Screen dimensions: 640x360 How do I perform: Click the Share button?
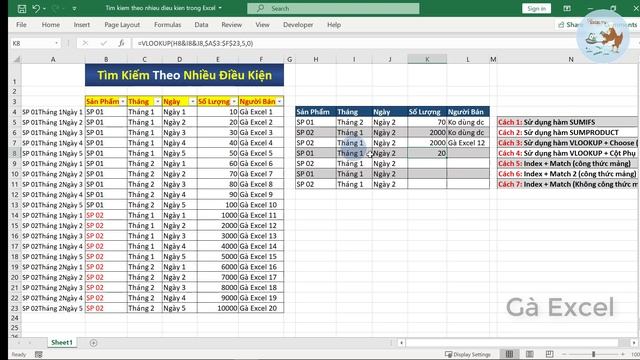569,25
